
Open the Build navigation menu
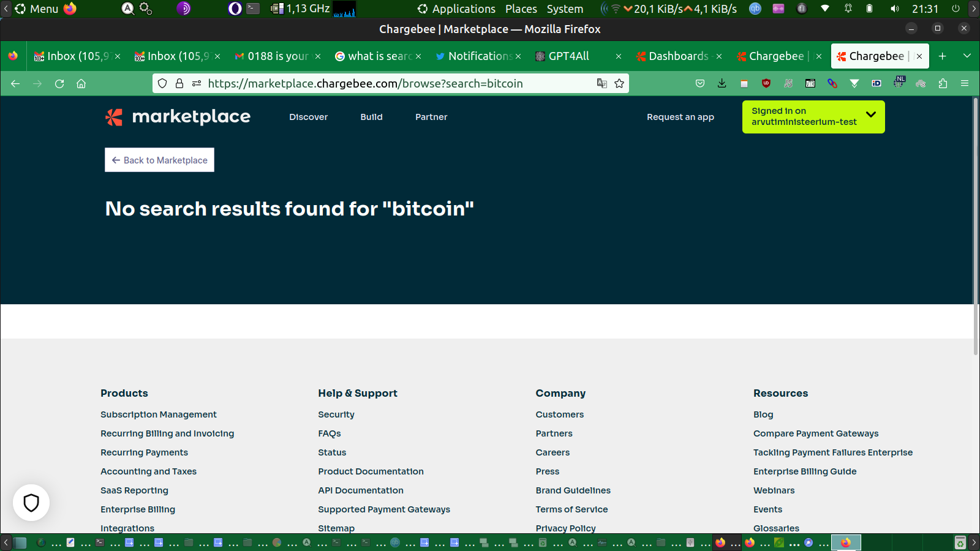click(x=372, y=117)
